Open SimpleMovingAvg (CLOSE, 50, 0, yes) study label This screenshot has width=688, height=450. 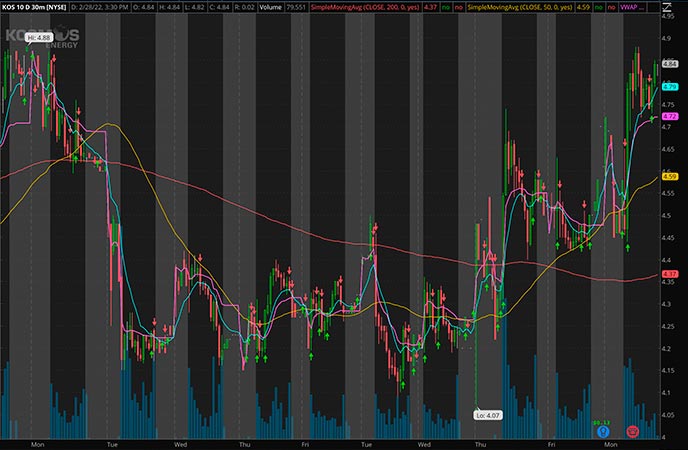point(520,7)
